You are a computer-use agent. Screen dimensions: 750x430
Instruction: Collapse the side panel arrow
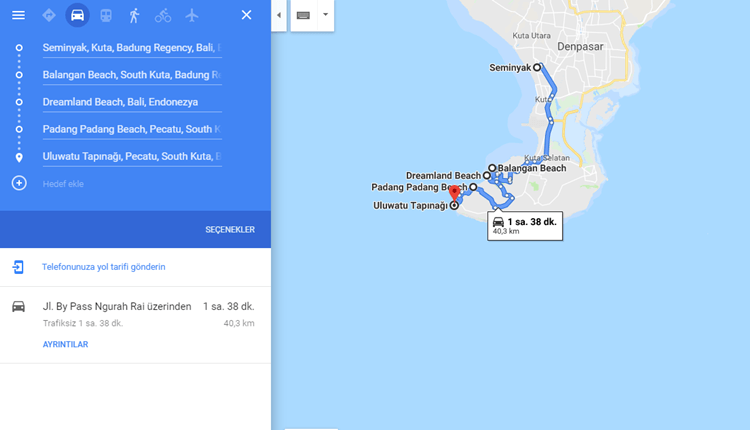click(279, 15)
